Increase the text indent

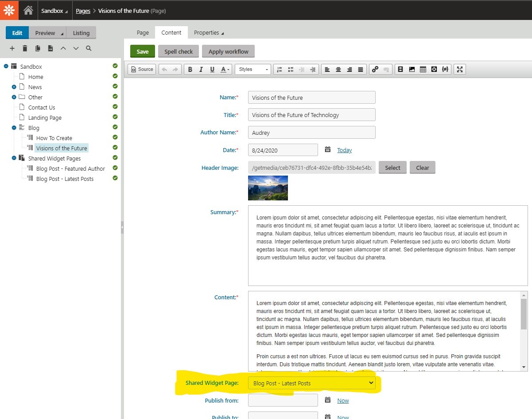(x=313, y=69)
